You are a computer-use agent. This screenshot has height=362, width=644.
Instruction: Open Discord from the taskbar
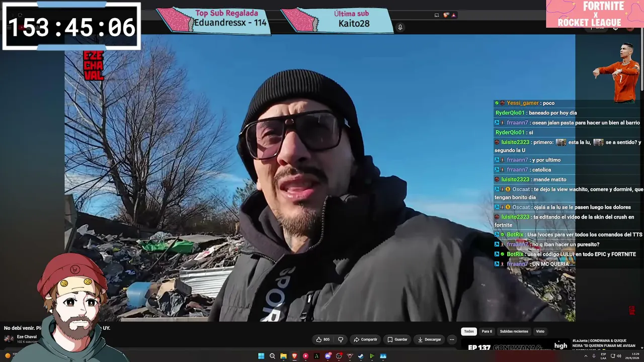click(328, 356)
